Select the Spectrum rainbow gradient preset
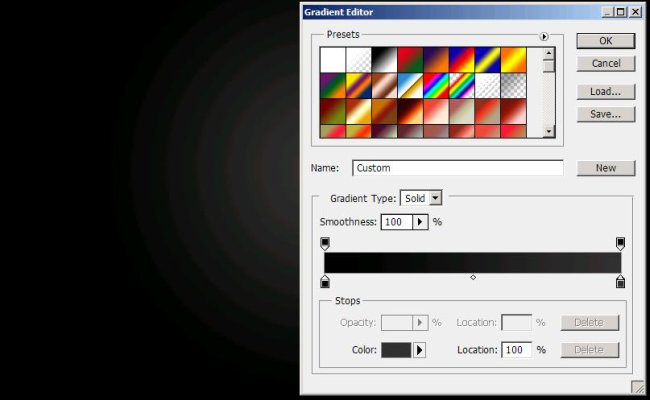 [x=436, y=86]
